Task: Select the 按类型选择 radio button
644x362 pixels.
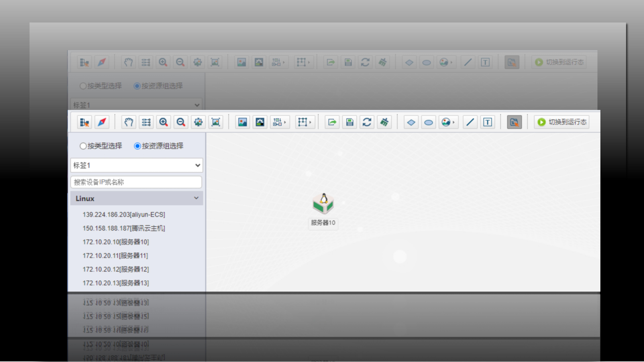Action: (83, 146)
